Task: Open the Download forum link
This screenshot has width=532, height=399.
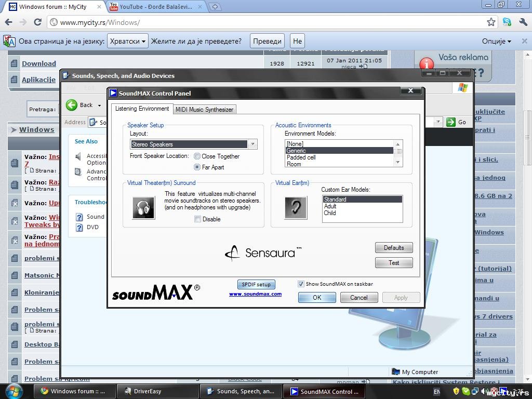Action: click(39, 63)
